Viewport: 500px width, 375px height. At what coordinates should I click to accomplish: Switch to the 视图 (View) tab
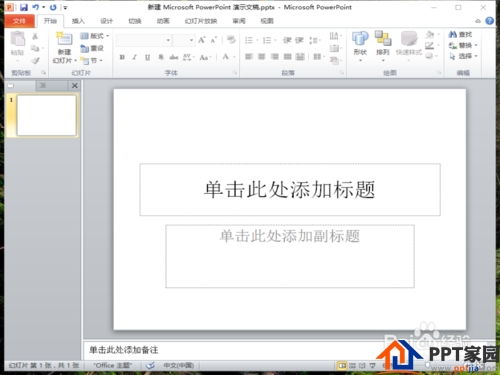click(x=267, y=21)
